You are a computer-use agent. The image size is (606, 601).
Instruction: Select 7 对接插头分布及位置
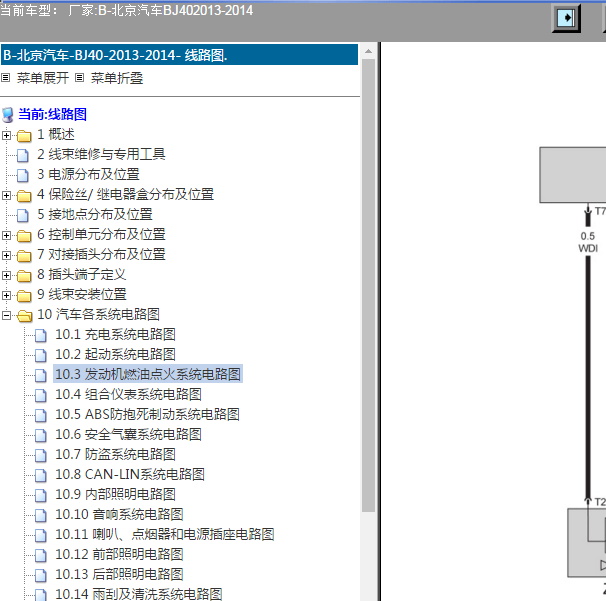(101, 255)
